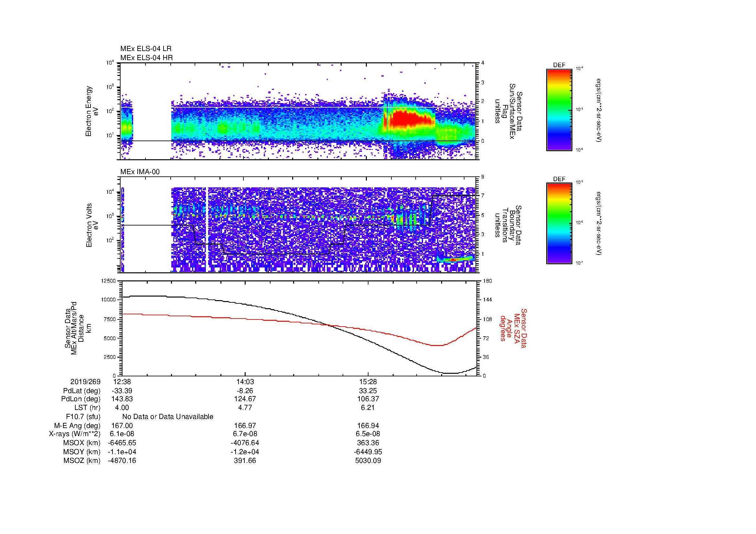Click the 'MSOY (km)' row label

(x=82, y=452)
